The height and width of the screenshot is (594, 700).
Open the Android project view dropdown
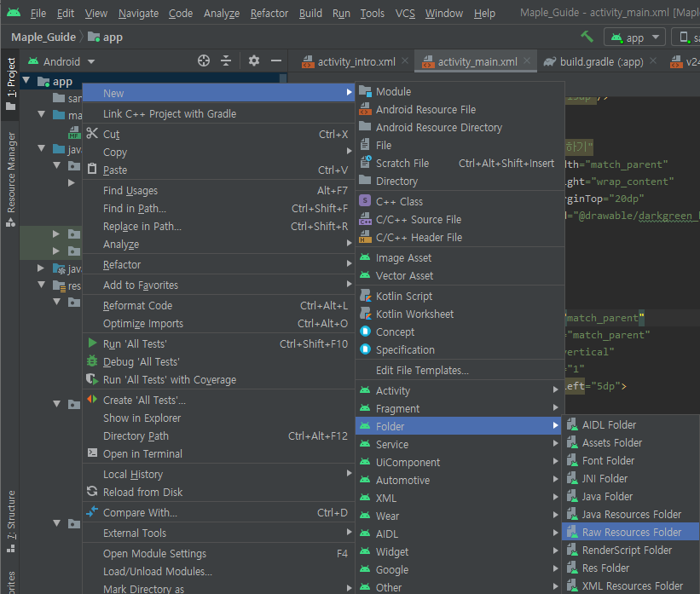(x=61, y=61)
